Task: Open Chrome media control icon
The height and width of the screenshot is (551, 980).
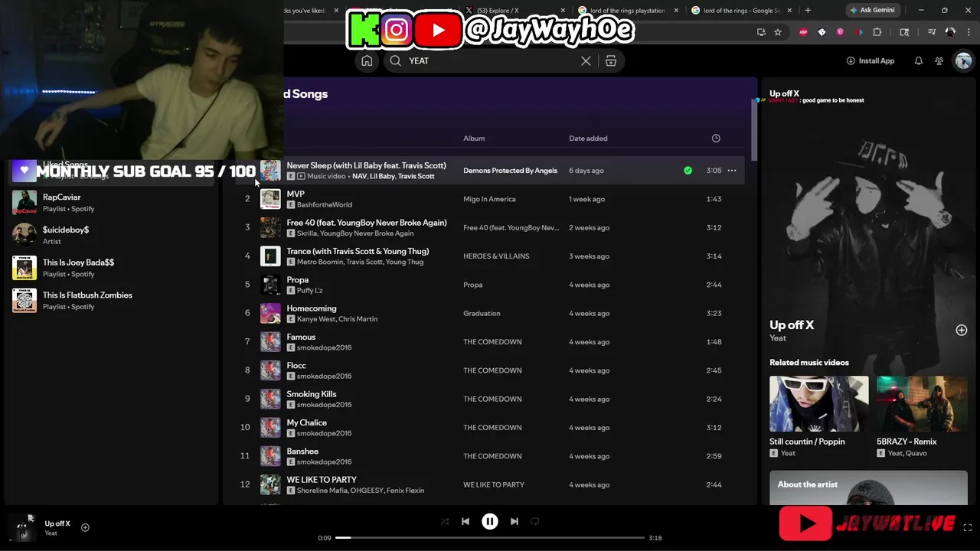Action: [932, 32]
